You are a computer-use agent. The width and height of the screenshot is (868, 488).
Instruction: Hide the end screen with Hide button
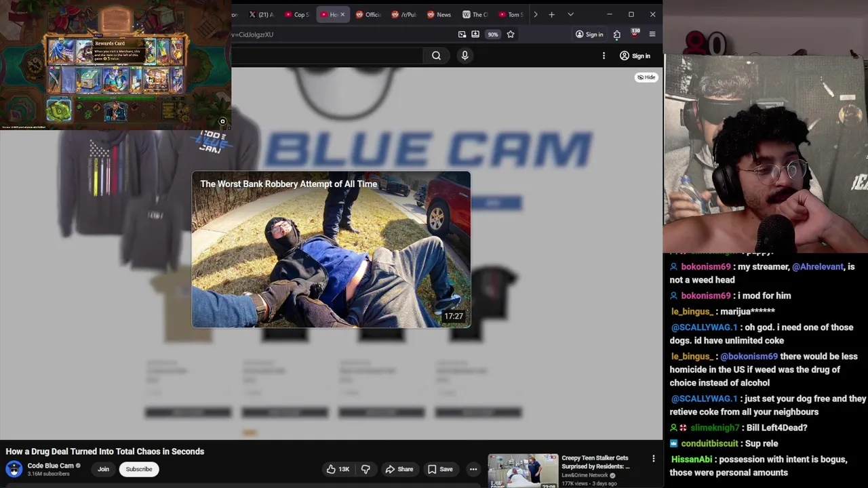[646, 77]
